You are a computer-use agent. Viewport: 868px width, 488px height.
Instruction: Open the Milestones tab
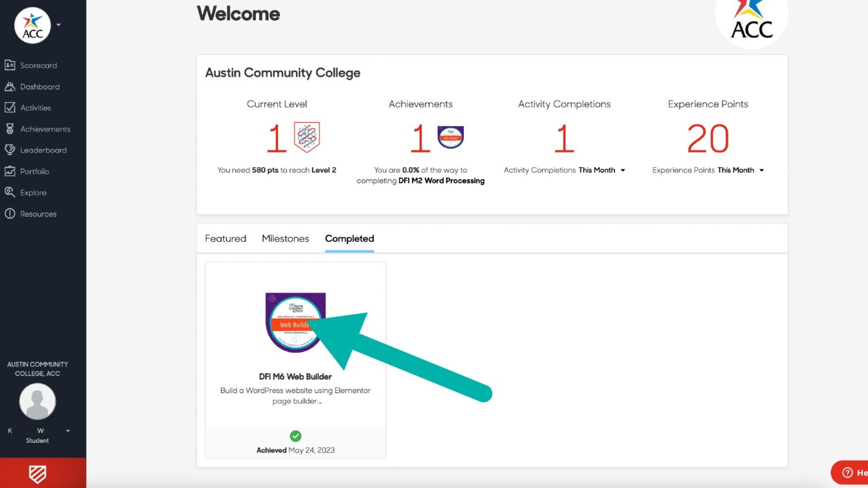tap(285, 238)
